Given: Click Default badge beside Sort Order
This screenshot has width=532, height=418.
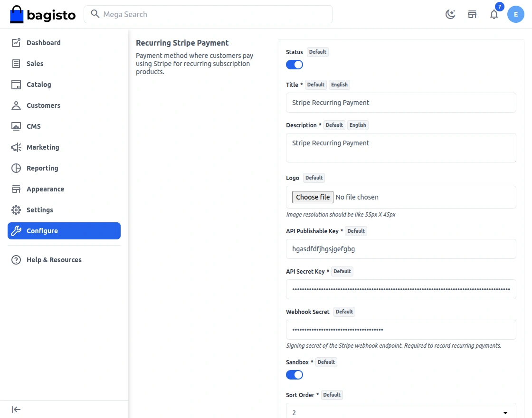Looking at the screenshot, I should point(332,395).
